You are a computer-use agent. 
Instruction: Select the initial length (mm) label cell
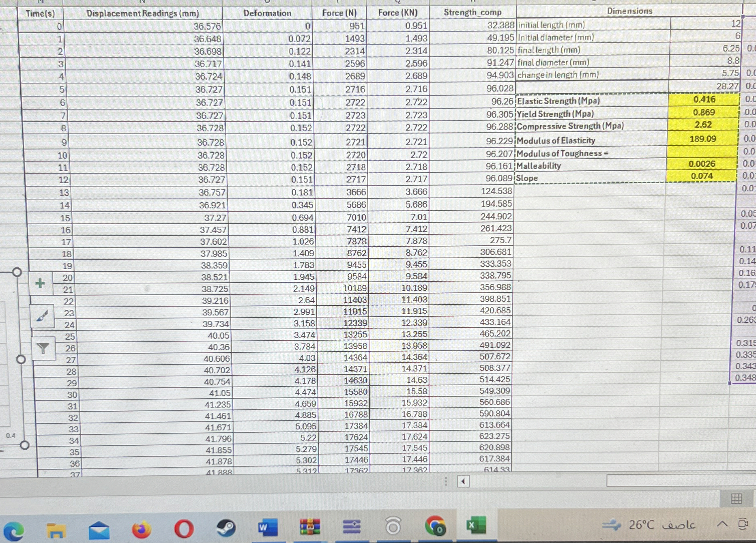[x=593, y=25]
